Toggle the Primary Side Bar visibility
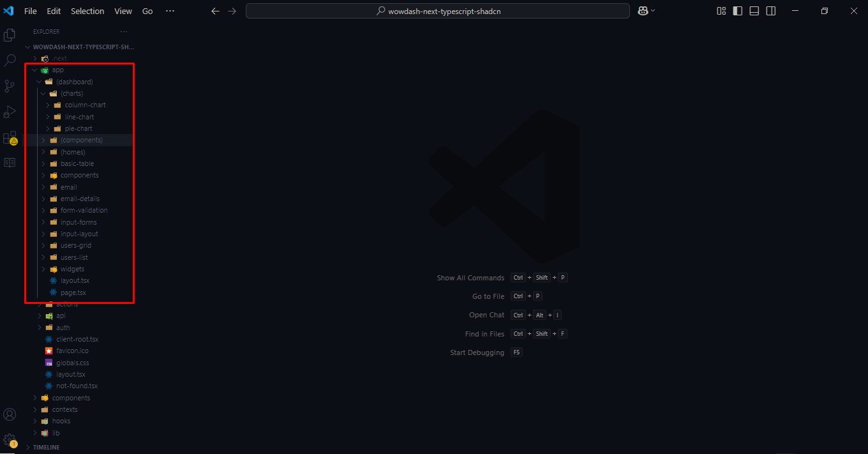This screenshot has height=454, width=868. click(737, 11)
